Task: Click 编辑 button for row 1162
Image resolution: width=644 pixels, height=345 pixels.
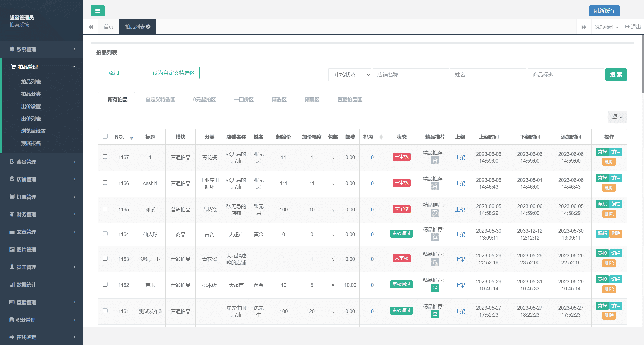Action: 616,279
